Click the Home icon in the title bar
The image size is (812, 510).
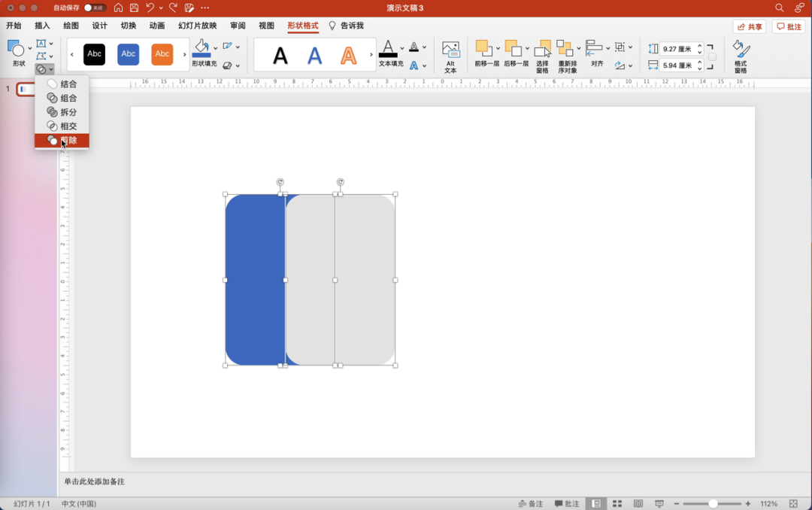tap(119, 8)
